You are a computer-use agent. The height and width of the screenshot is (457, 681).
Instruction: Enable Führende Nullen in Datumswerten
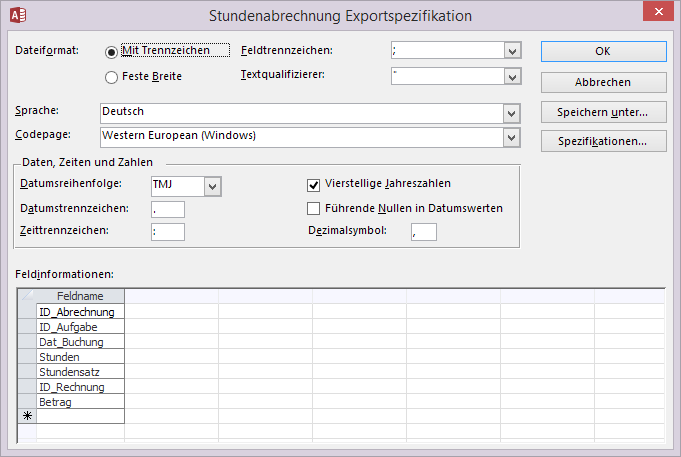314,208
